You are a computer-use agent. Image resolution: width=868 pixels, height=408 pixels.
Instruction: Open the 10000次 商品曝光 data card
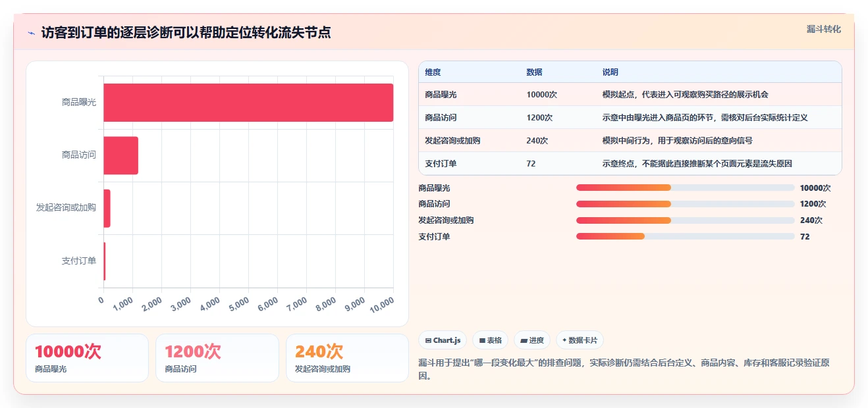(x=88, y=358)
